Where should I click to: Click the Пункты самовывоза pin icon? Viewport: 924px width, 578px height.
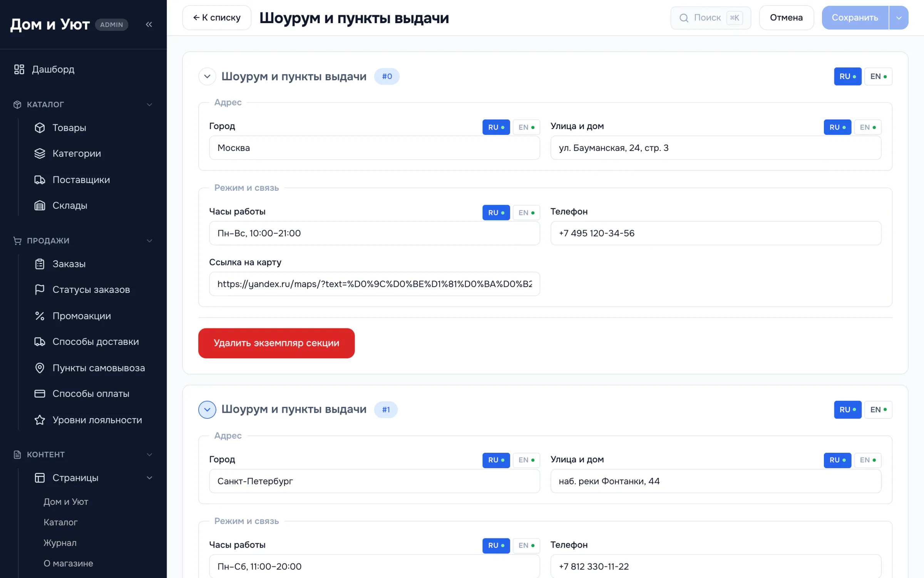(40, 368)
